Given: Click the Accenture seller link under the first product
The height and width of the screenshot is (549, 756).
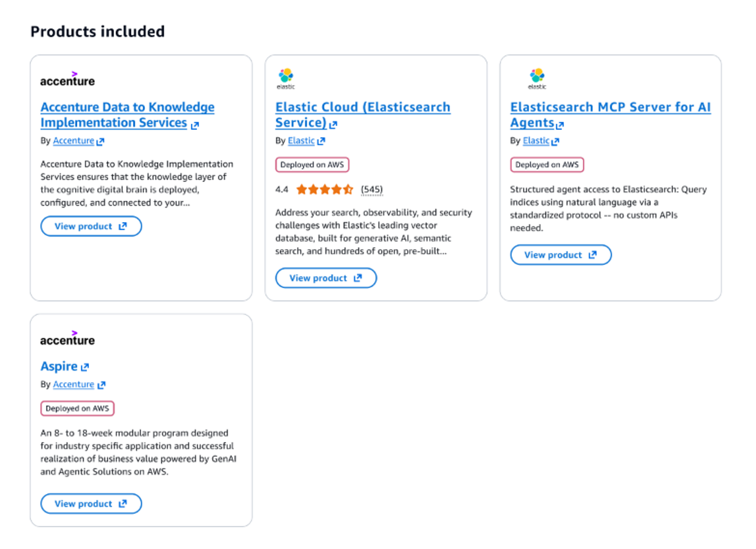Looking at the screenshot, I should click(x=72, y=141).
